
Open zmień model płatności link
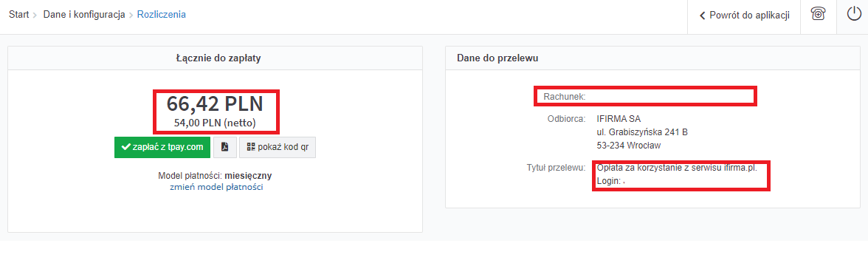[216, 188]
